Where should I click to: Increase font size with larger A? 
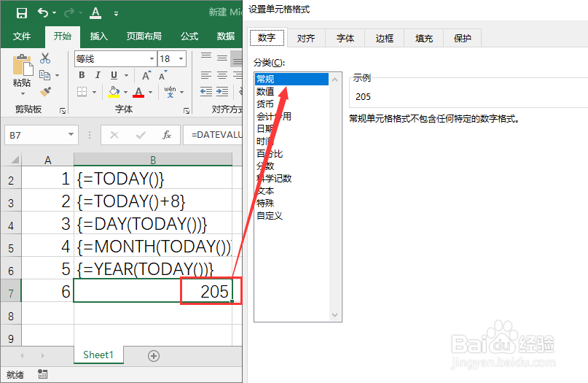[146, 75]
